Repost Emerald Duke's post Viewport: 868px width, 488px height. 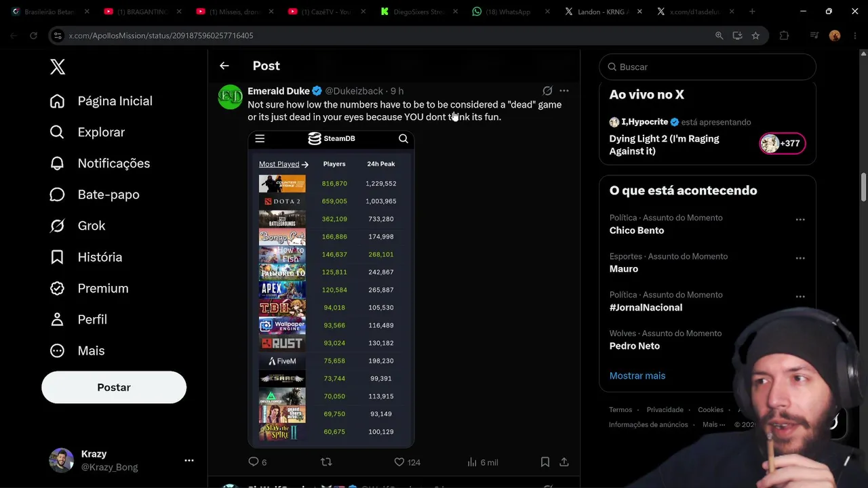pos(326,462)
